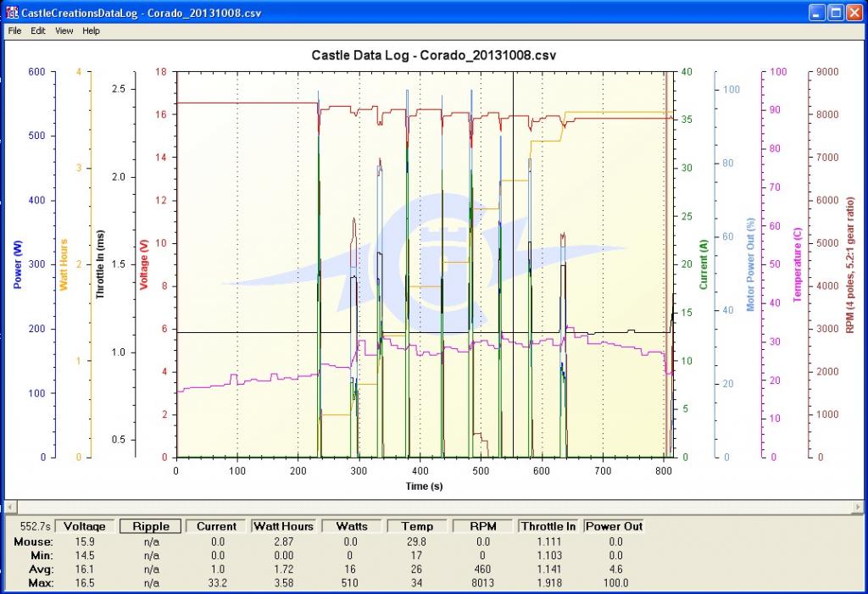Click the Castle app icon in title bar
This screenshot has width=868, height=594.
point(11,12)
